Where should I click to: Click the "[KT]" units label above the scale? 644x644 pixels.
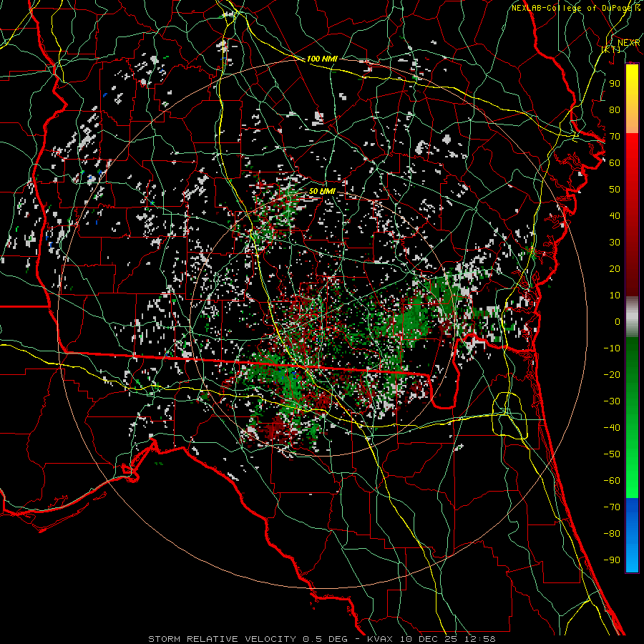(611, 49)
